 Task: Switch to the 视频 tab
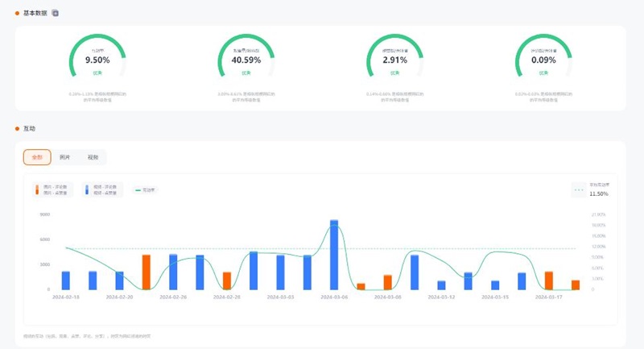(93, 157)
